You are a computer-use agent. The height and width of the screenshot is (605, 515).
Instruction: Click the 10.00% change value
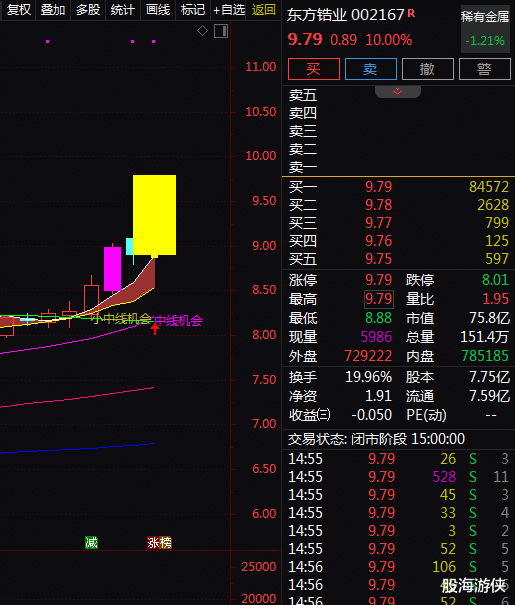[388, 40]
